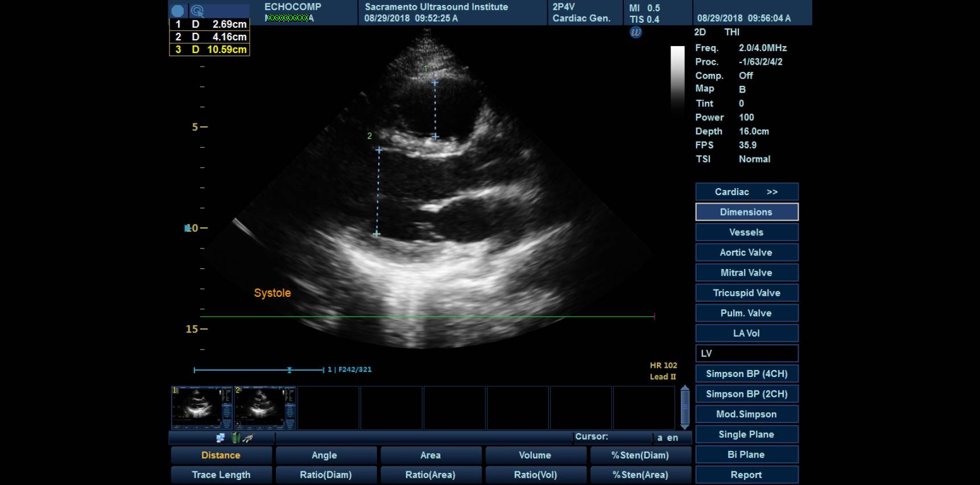Image resolution: width=980 pixels, height=485 pixels.
Task: Open the LV measurement group
Action: 746,353
